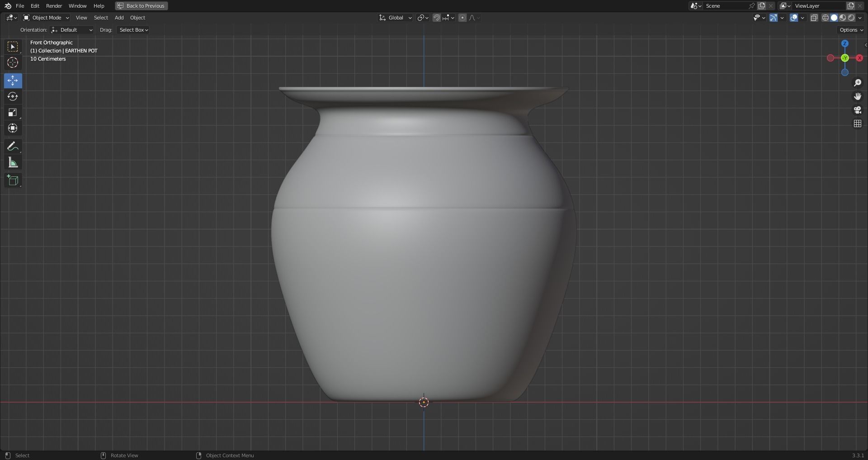
Task: Pin the Scene to workspace
Action: click(752, 6)
